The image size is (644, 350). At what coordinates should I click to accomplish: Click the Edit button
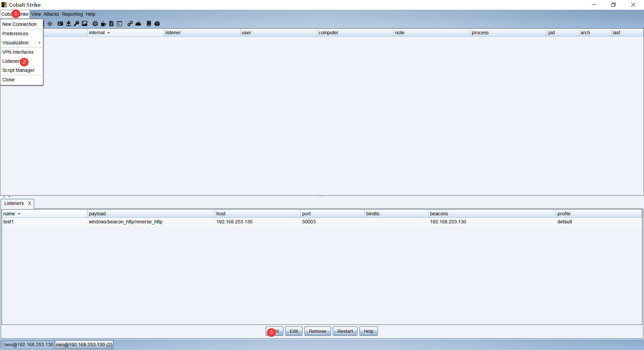(294, 331)
